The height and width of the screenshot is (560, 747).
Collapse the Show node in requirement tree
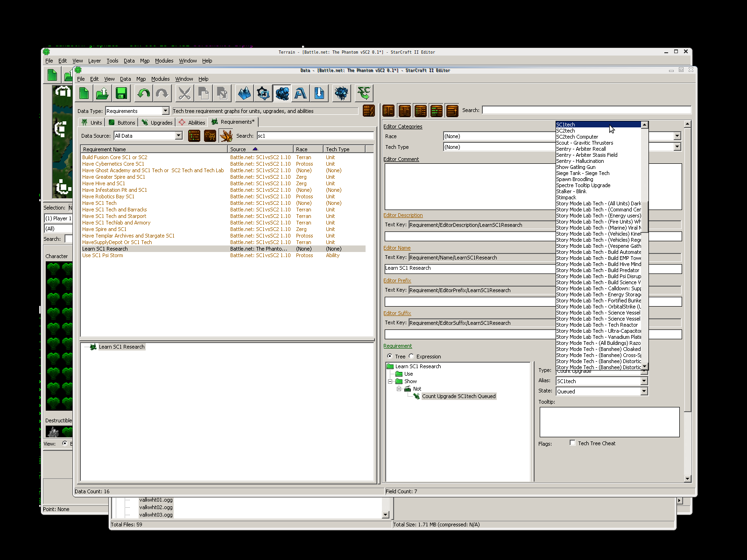tap(390, 381)
